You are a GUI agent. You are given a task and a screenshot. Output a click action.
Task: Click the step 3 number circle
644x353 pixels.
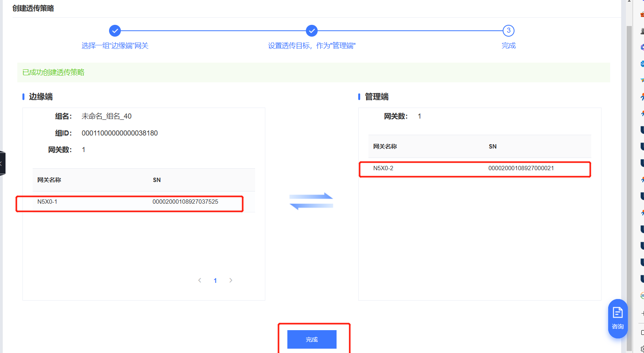(508, 31)
